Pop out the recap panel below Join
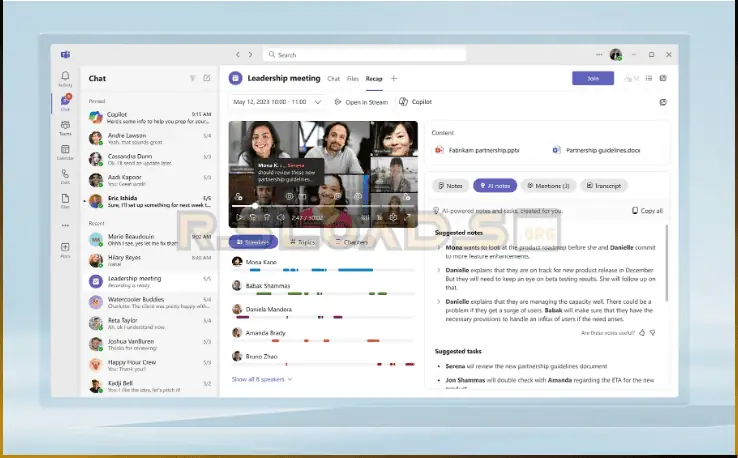The image size is (738, 458). (663, 102)
